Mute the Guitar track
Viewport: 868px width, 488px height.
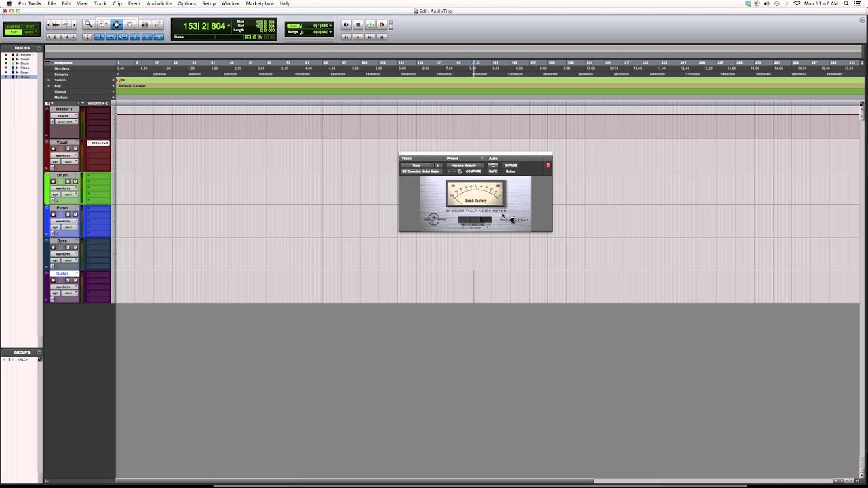75,280
